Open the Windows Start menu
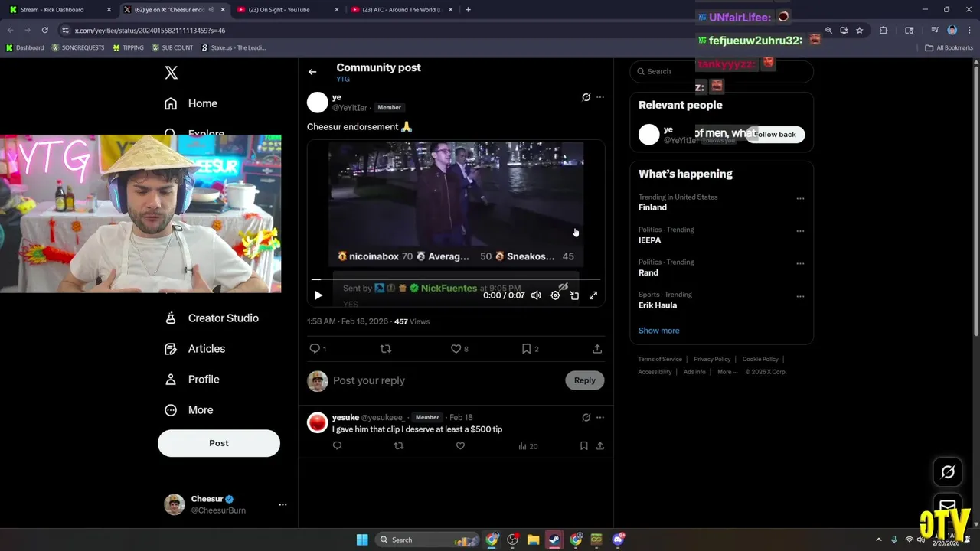 pyautogui.click(x=362, y=540)
